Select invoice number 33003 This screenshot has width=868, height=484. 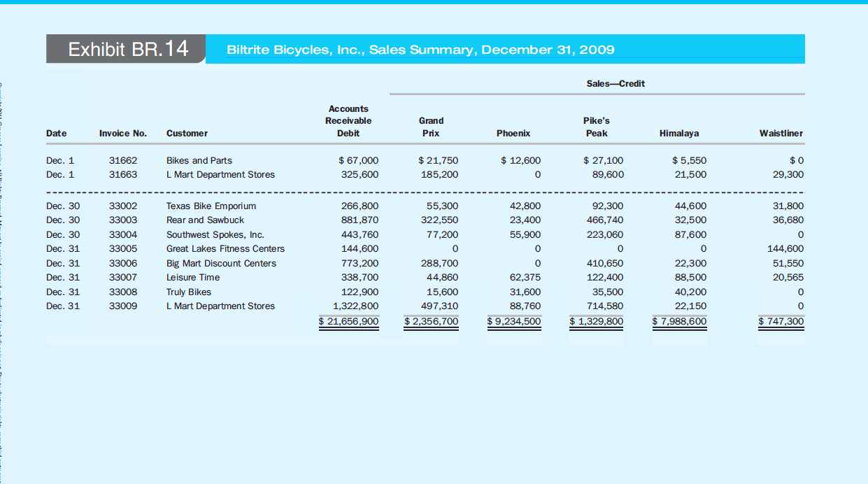(x=124, y=220)
